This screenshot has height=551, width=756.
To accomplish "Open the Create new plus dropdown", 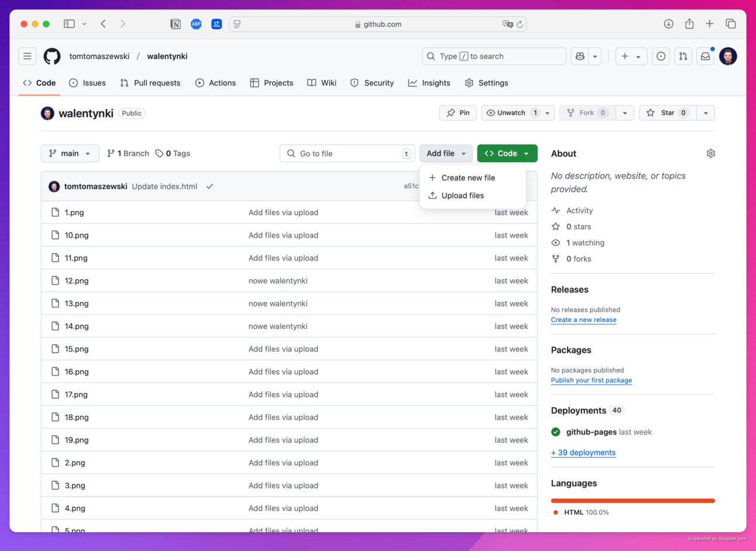I will tap(631, 56).
